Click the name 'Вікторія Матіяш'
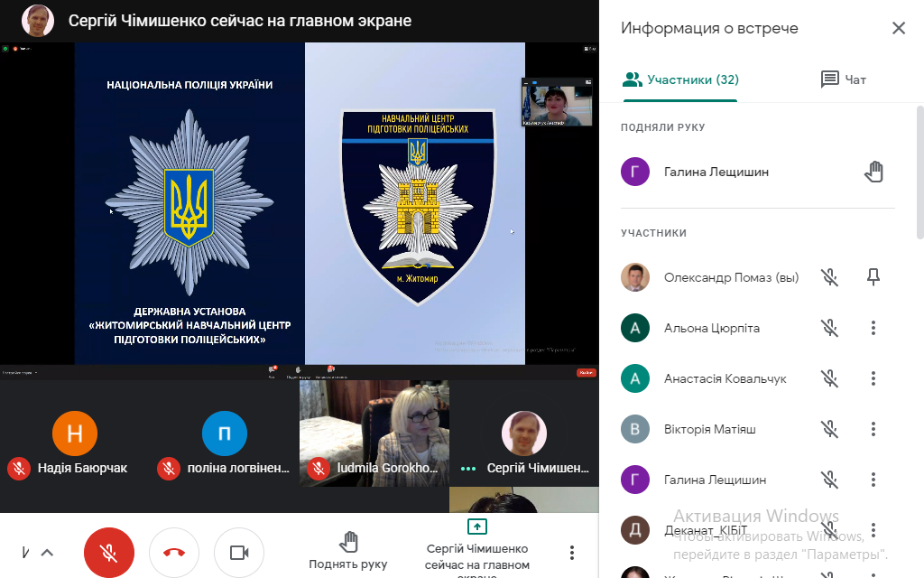Viewport: 924px width, 578px height. click(710, 429)
